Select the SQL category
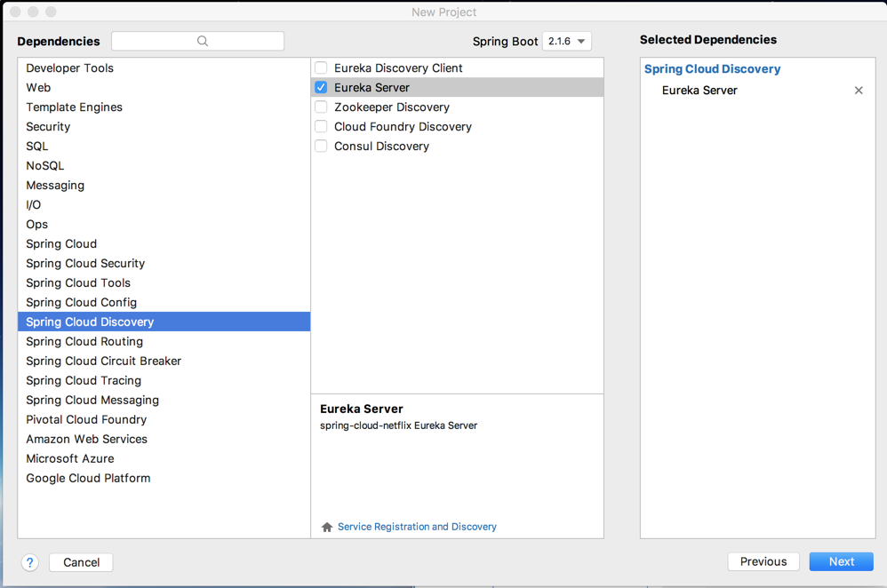887x588 pixels. [x=164, y=146]
